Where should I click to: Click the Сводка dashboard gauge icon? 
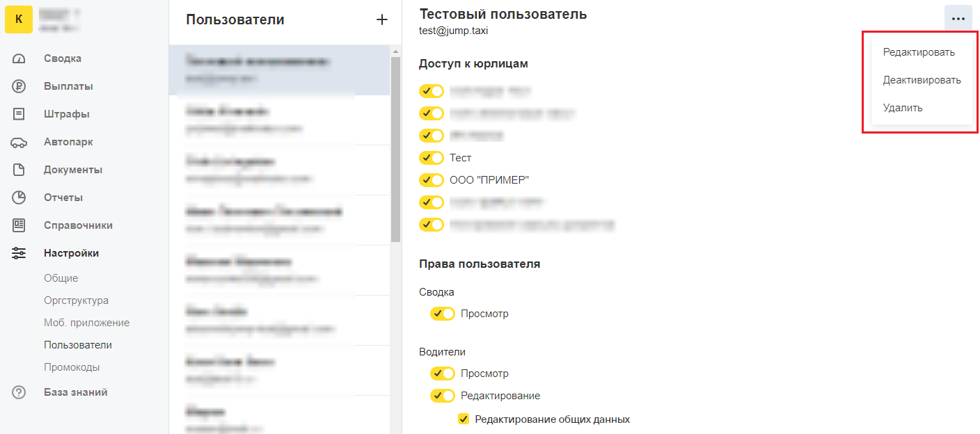pos(19,58)
